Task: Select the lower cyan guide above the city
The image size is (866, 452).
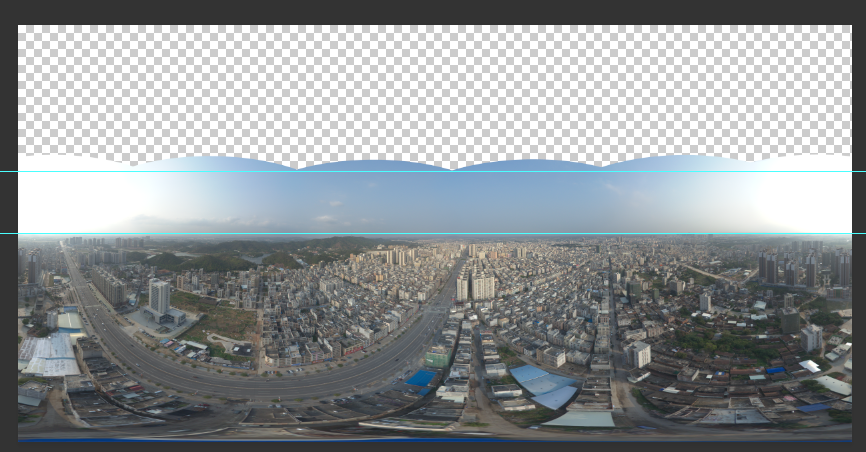Action: 433,234
